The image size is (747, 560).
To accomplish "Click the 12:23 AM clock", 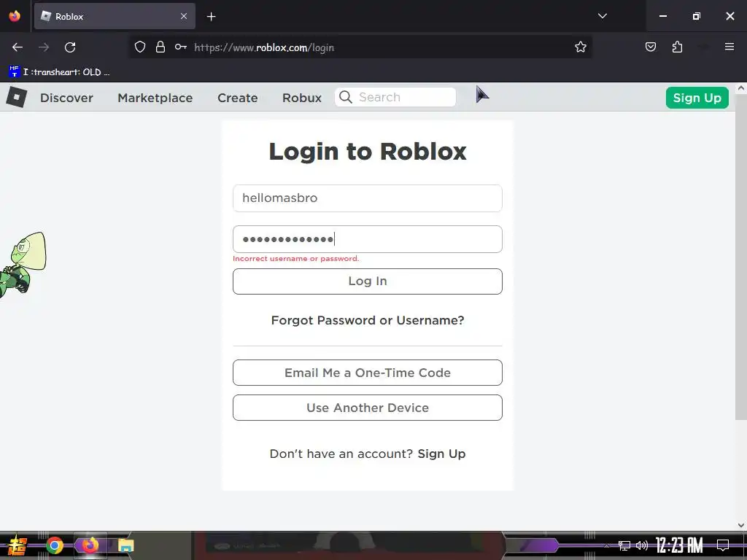I will tap(679, 545).
